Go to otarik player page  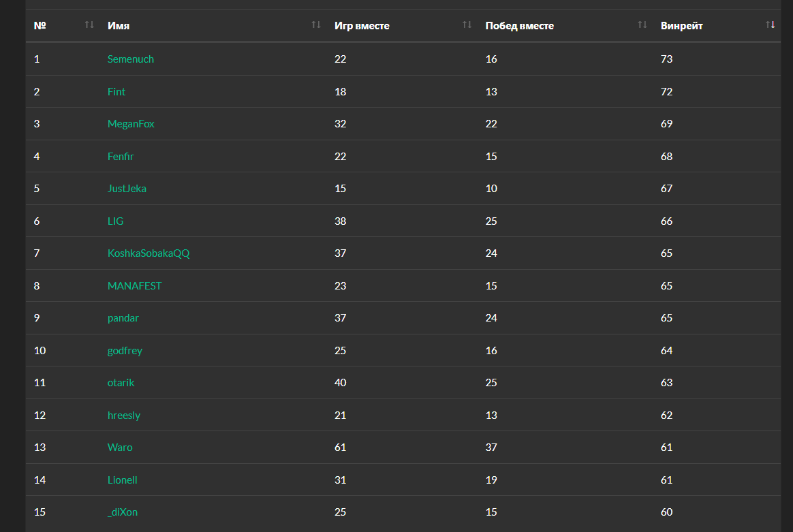click(121, 383)
